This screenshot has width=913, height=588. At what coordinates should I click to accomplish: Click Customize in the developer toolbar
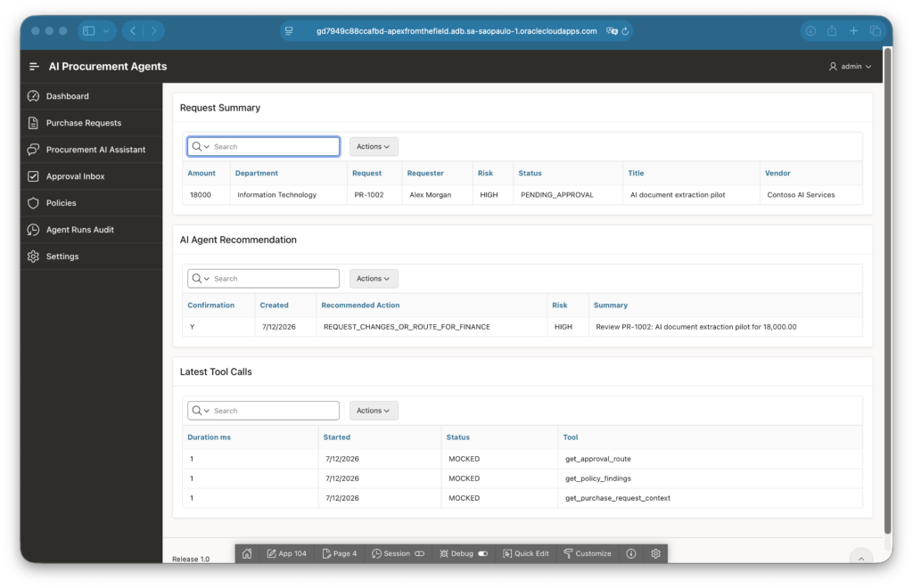pos(588,553)
